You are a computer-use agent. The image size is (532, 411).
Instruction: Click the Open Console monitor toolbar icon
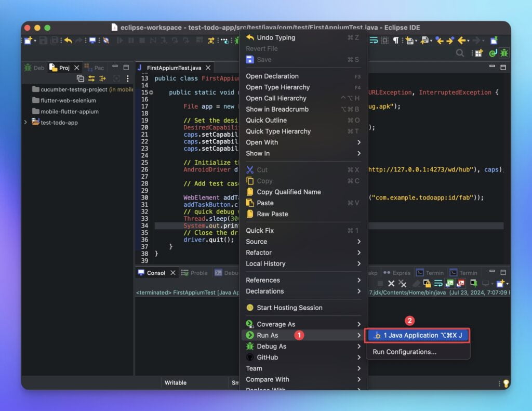pos(92,41)
